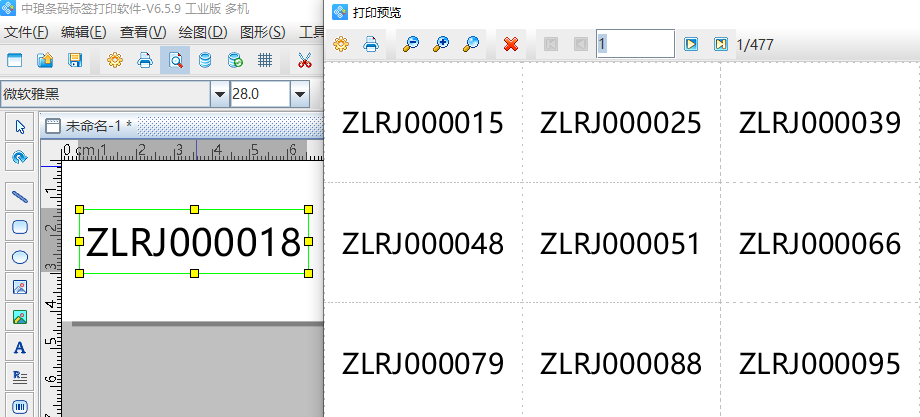
Task: Click the zoom in magnifier in preview
Action: [x=440, y=44]
